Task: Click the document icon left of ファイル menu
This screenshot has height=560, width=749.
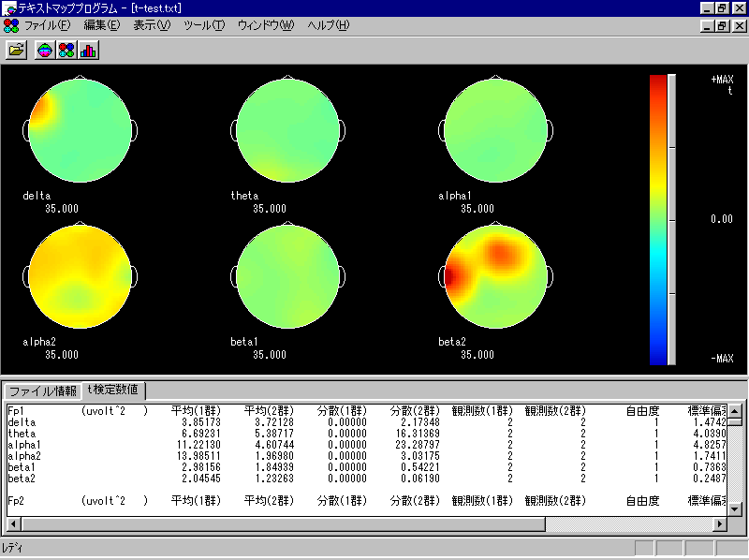Action: point(9,24)
